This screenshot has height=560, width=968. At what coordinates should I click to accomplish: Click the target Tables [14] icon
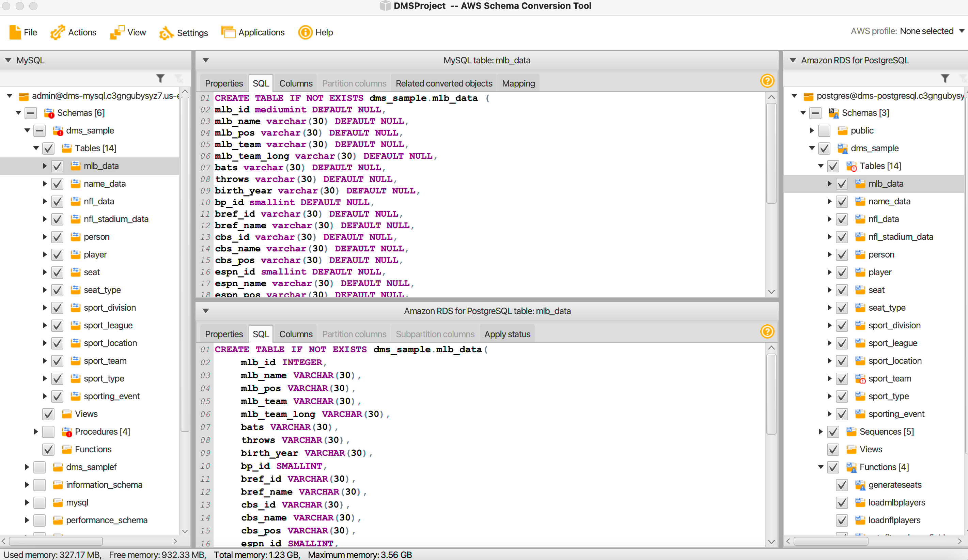click(851, 166)
